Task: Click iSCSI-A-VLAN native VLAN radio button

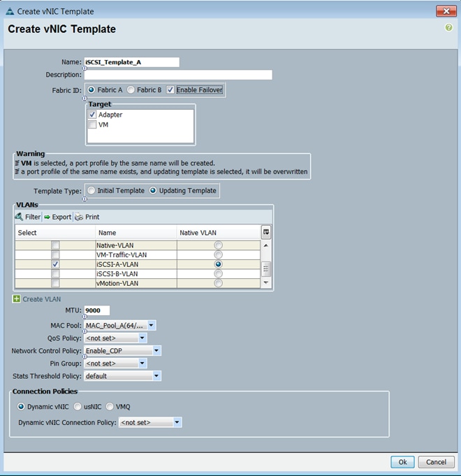Action: tap(218, 264)
